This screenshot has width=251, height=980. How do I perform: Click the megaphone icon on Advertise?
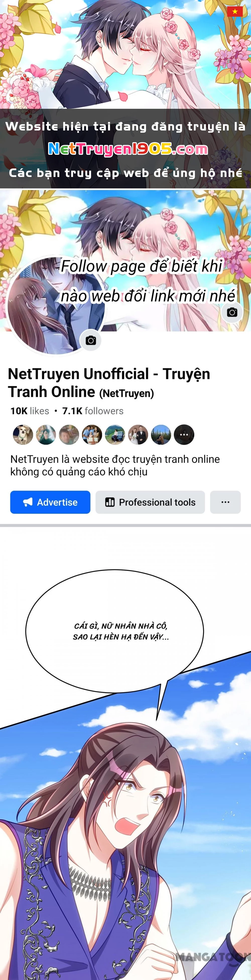point(28,502)
